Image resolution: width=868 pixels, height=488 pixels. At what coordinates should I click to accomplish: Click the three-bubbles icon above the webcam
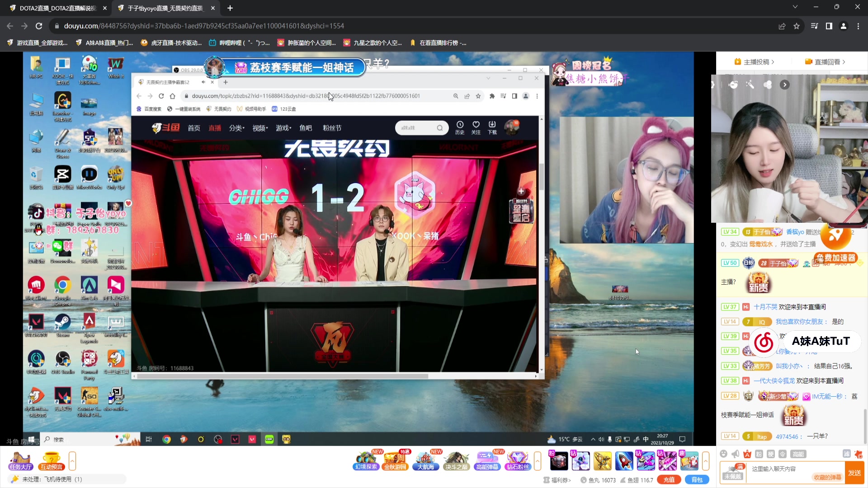(x=768, y=84)
